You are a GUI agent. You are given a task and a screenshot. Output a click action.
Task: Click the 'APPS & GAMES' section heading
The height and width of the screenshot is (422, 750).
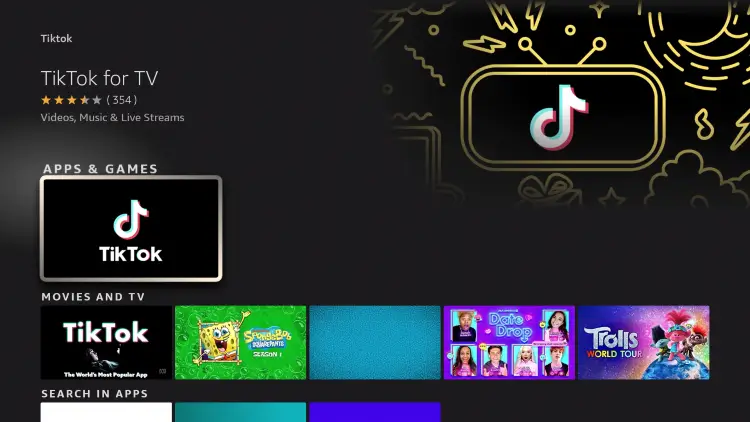(x=100, y=169)
